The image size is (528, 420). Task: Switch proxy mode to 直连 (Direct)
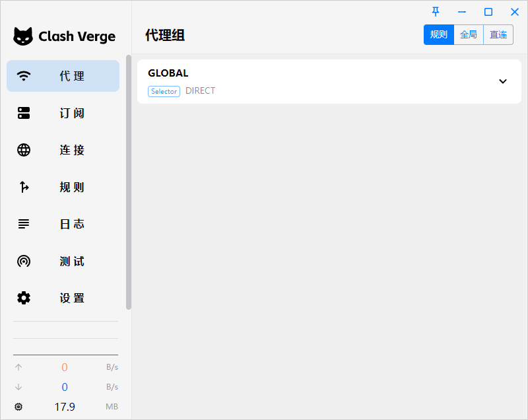[498, 34]
